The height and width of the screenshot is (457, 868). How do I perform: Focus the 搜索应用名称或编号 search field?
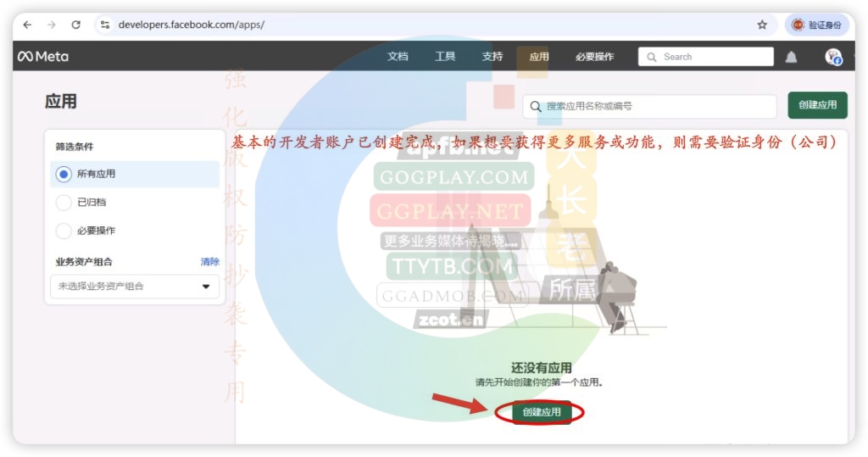(x=657, y=106)
